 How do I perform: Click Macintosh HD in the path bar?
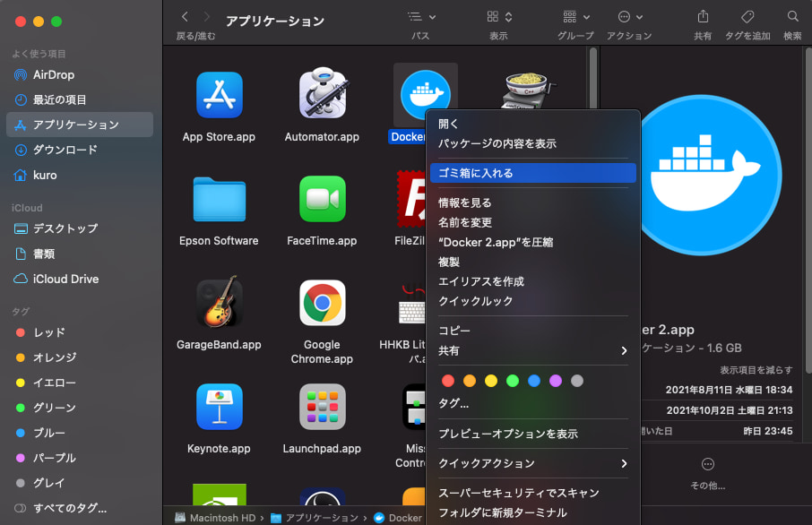pos(215,518)
